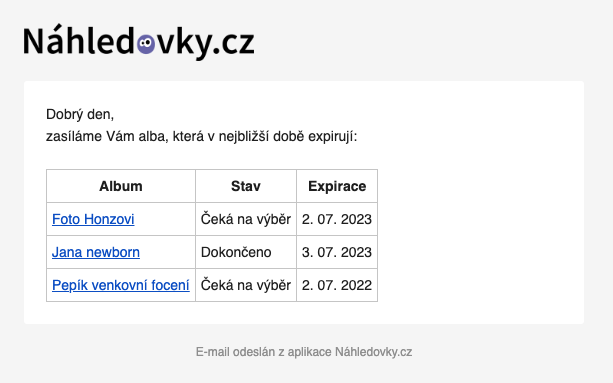Click the Album column header
Screen dimensions: 613x383
pyautogui.click(x=121, y=186)
